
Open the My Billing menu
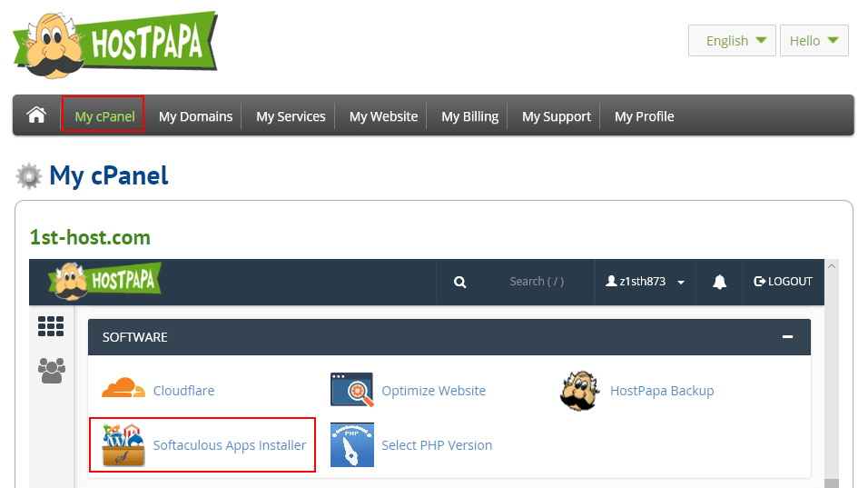click(470, 116)
